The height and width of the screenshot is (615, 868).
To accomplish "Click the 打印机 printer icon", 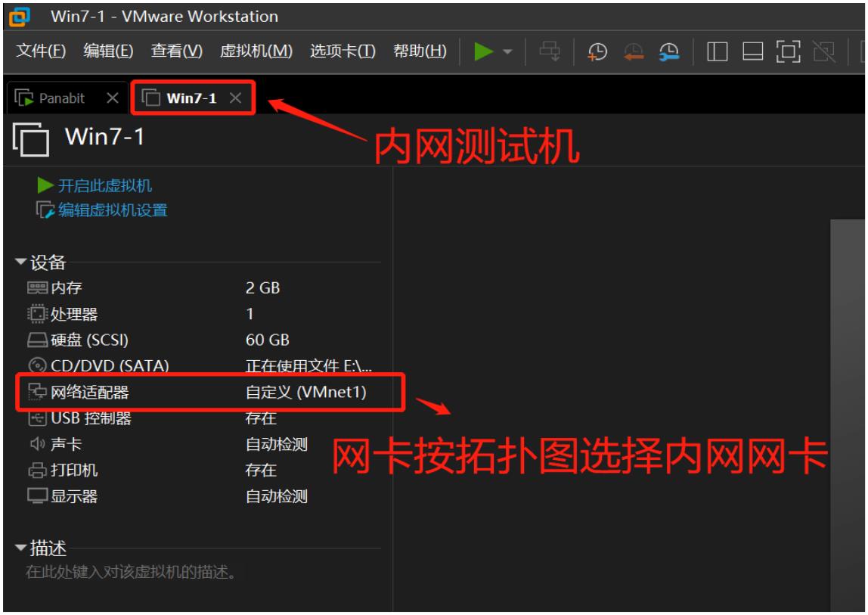I will tap(37, 471).
